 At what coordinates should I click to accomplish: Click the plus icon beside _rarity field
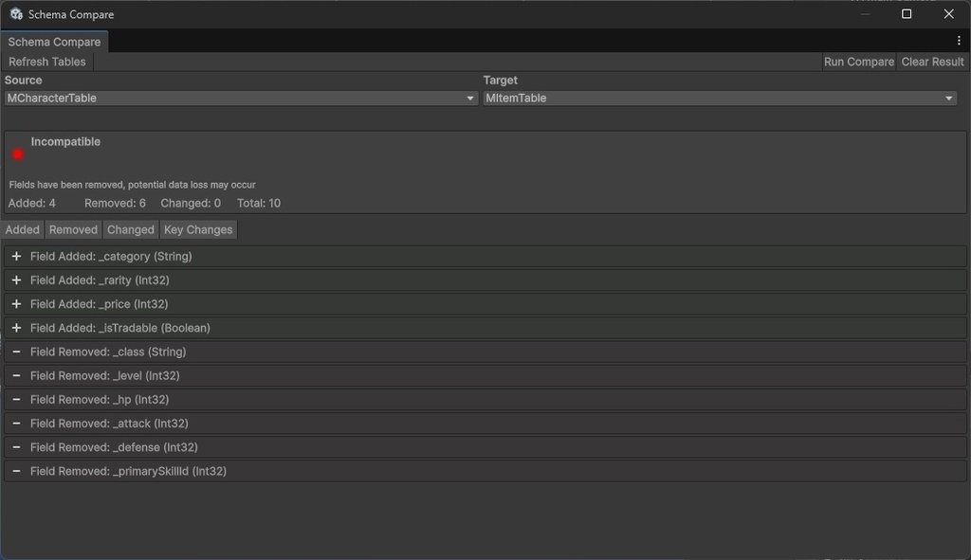pyautogui.click(x=16, y=280)
